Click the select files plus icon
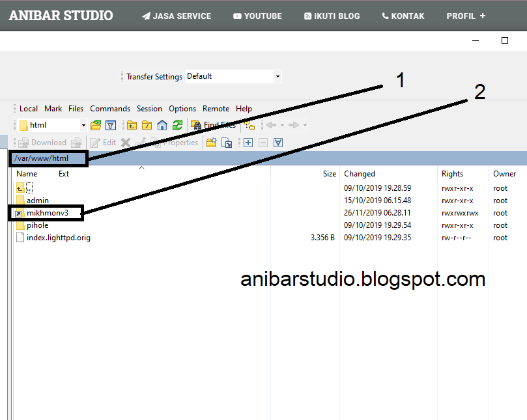Screen dimensions: 527x420 coord(248,143)
